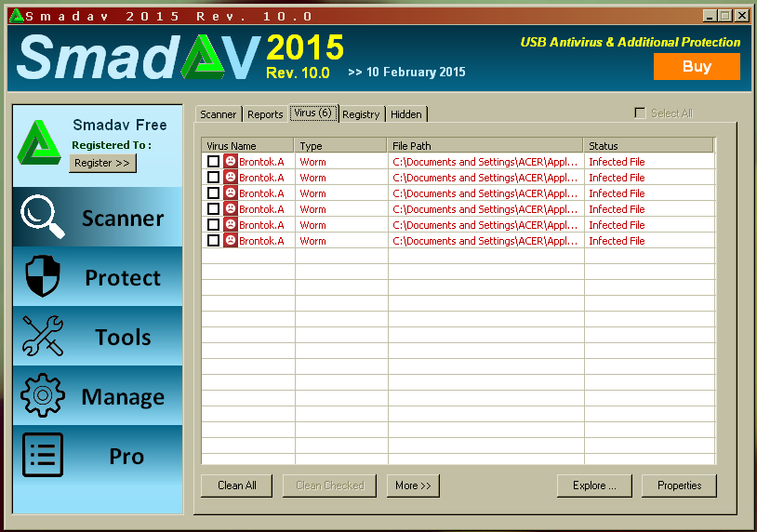757x532 pixels.
Task: Open the Hidden tab
Action: pyautogui.click(x=406, y=114)
